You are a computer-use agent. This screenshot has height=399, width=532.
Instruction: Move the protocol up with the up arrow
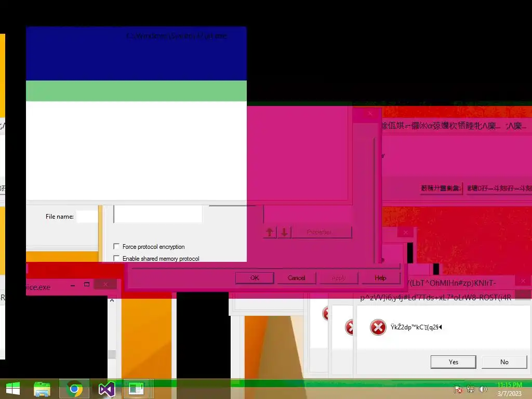(270, 232)
